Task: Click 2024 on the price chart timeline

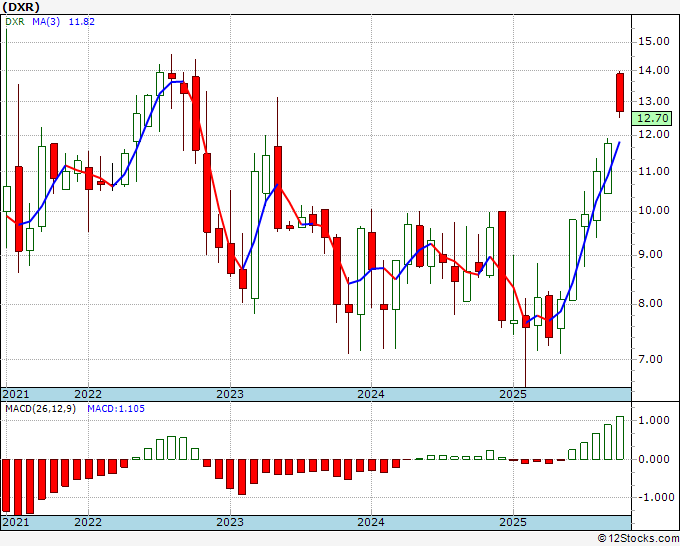Action: [371, 394]
